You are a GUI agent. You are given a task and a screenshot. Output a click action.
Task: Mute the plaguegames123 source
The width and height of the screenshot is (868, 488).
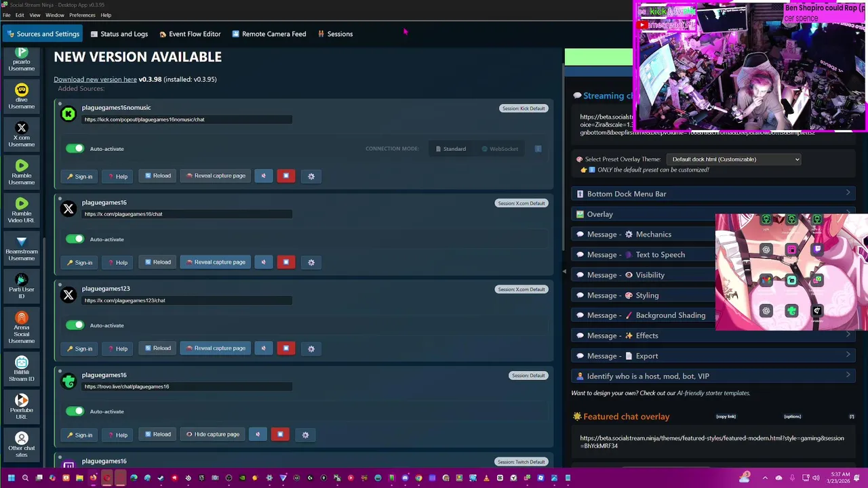264,348
